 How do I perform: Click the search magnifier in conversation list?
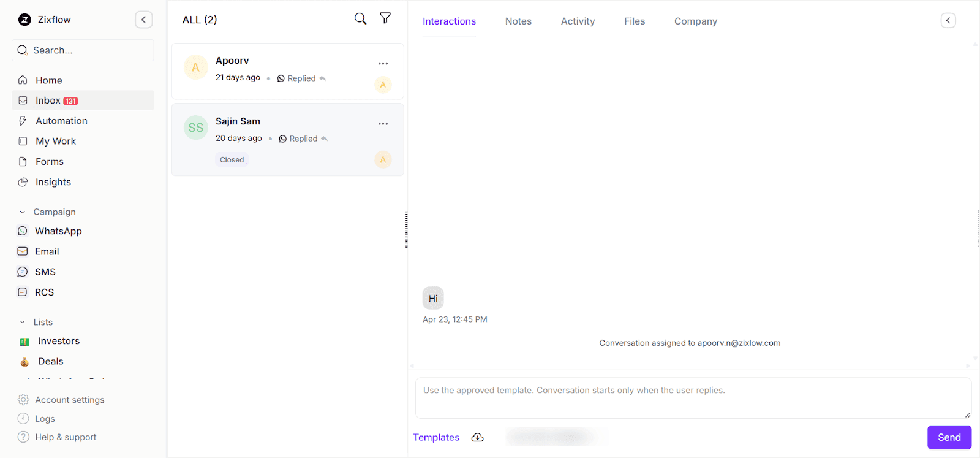click(x=360, y=19)
